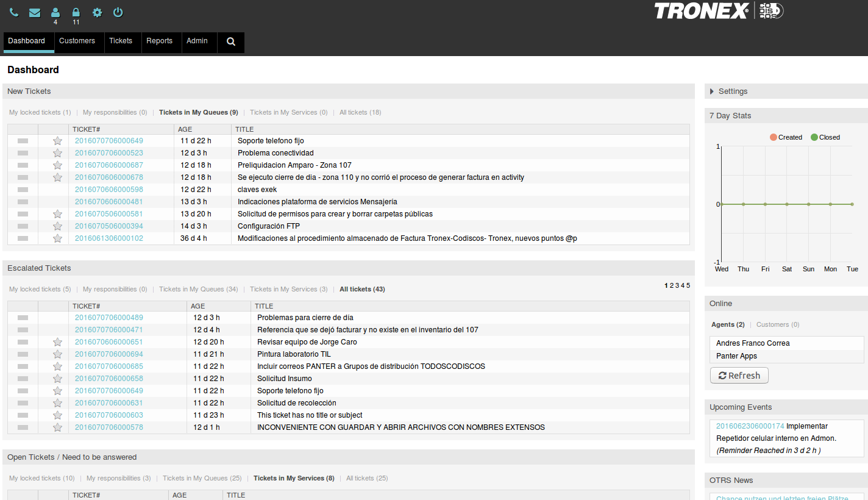This screenshot has height=500, width=868.
Task: Star new ticket 2016070606000687
Action: (x=58, y=165)
